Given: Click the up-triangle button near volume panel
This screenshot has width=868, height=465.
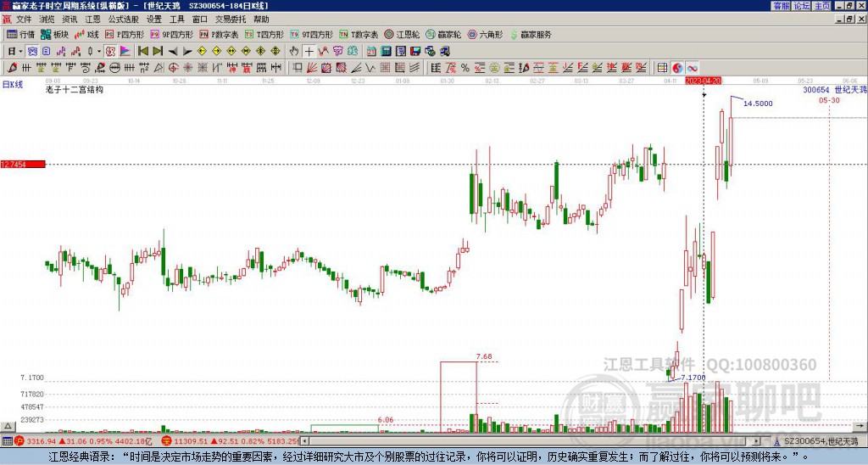Looking at the screenshot, I should [x=7, y=426].
